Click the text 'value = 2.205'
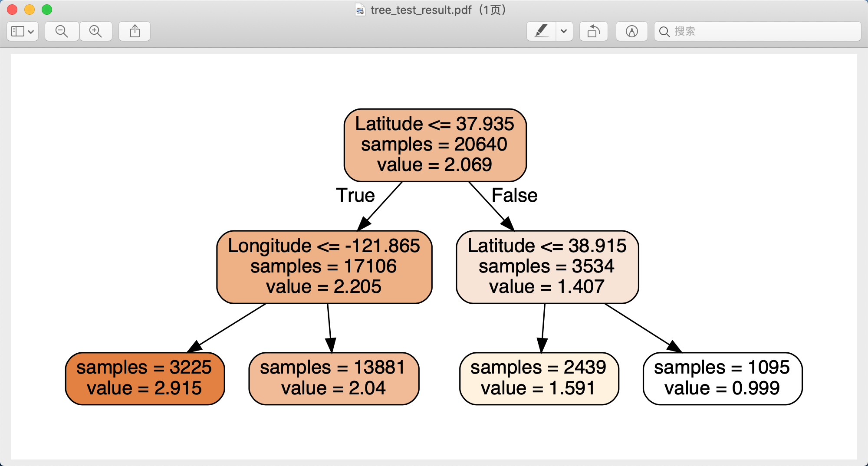Image resolution: width=868 pixels, height=466 pixels. [324, 287]
